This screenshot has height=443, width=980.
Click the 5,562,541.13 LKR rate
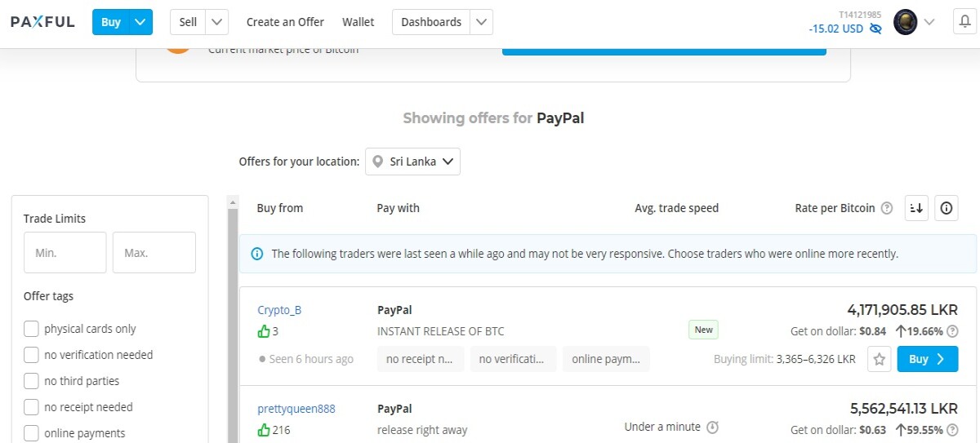tap(903, 408)
